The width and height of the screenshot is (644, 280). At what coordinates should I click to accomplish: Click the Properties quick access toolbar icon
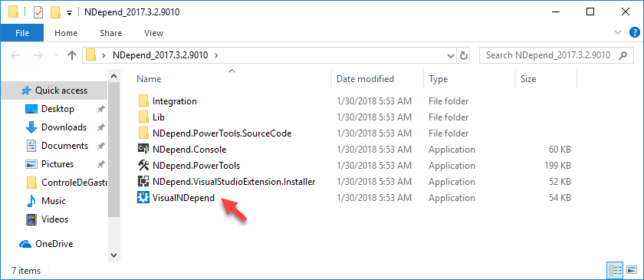(x=38, y=12)
